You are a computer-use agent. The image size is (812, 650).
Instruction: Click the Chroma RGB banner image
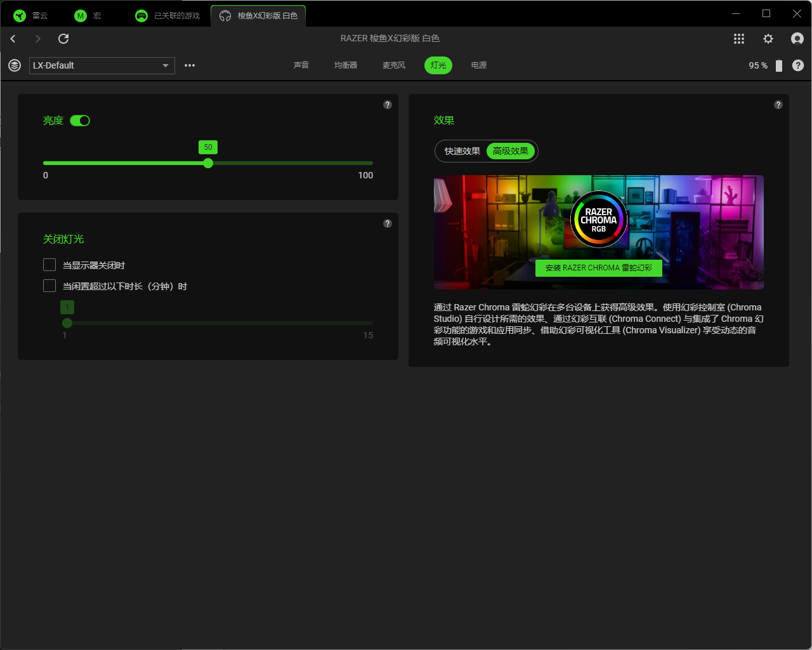[x=599, y=232]
